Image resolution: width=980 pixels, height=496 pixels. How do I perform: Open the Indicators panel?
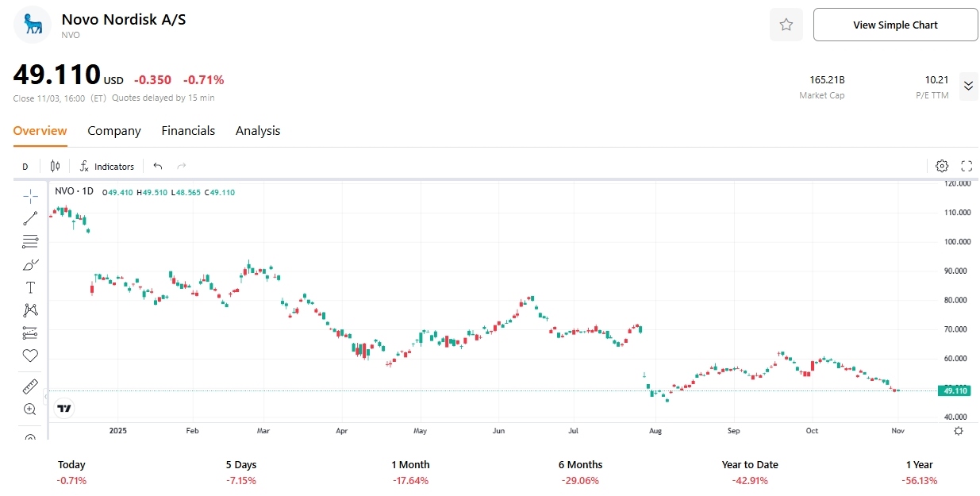click(x=107, y=166)
